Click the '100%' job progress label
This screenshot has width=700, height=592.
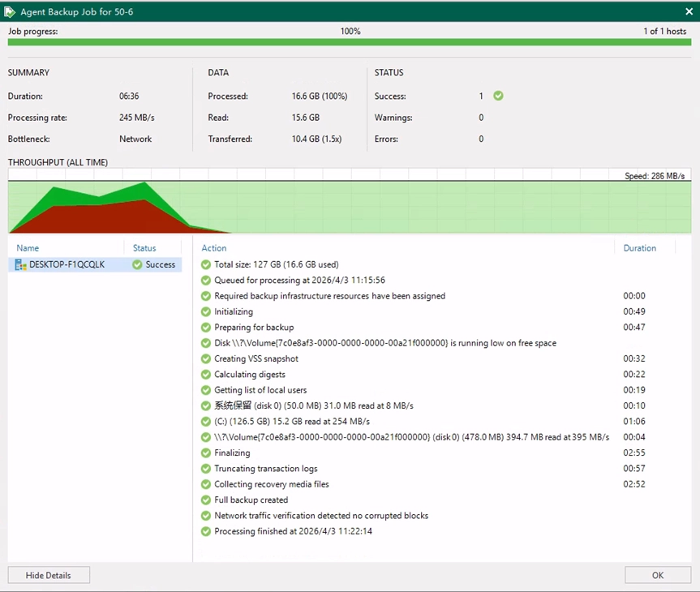(350, 32)
